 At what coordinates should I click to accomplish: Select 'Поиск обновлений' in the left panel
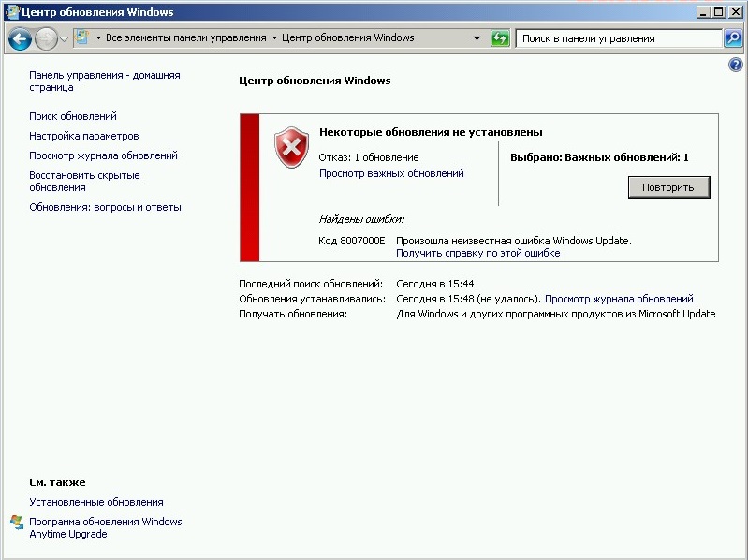pos(73,116)
